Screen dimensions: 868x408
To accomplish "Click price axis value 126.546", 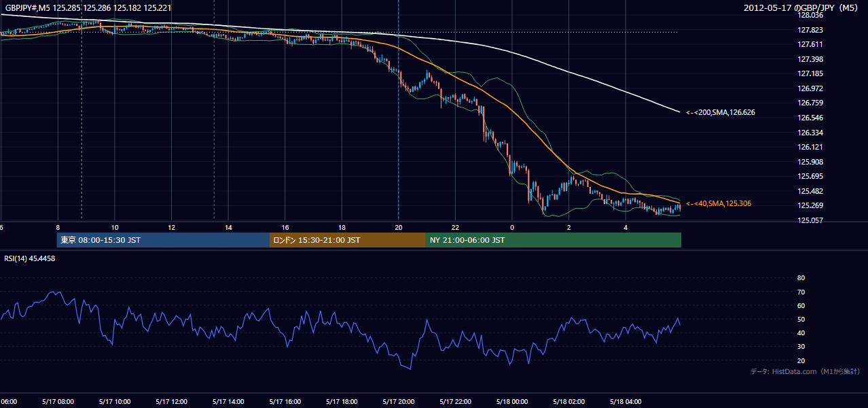I will coord(811,118).
